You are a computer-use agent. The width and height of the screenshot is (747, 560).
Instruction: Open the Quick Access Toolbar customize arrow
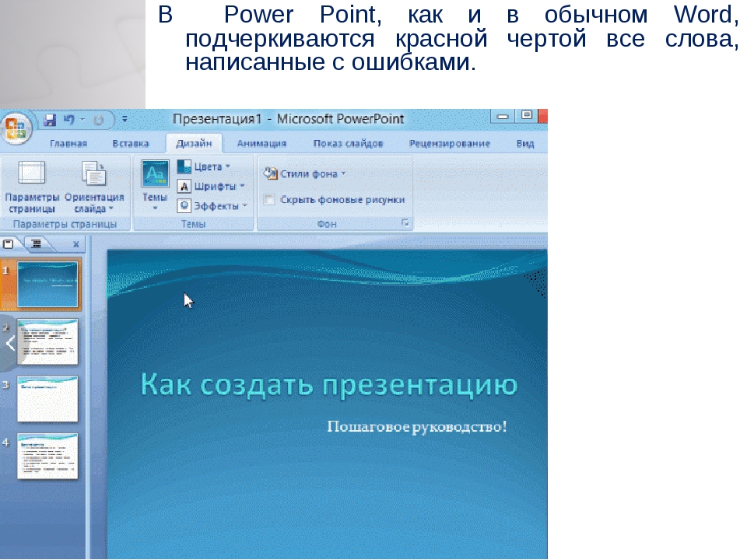click(x=124, y=120)
